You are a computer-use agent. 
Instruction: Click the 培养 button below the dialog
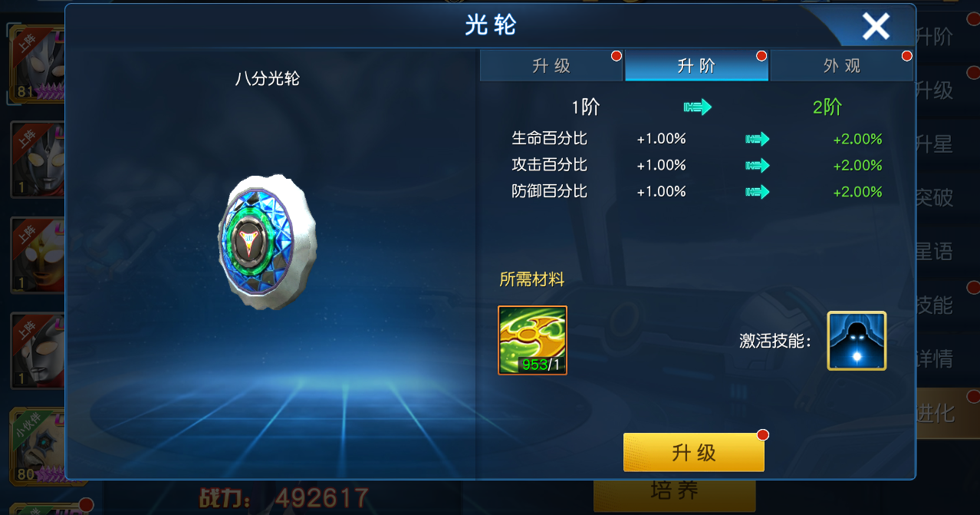pos(674,491)
